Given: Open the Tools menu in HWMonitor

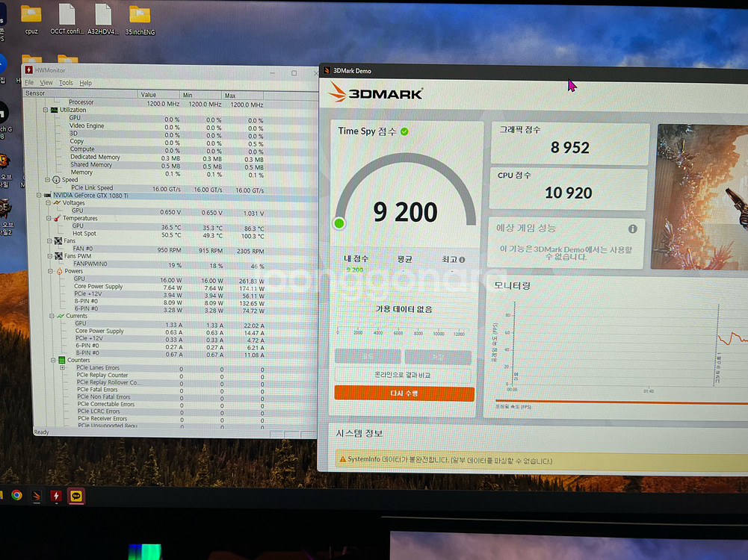Looking at the screenshot, I should [x=66, y=83].
